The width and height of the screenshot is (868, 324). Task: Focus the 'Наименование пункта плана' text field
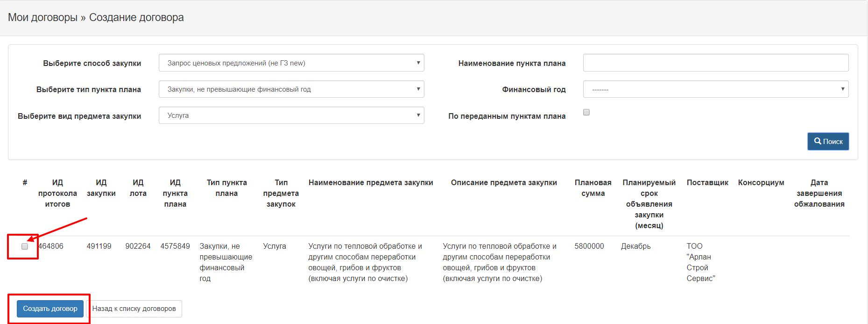click(715, 63)
